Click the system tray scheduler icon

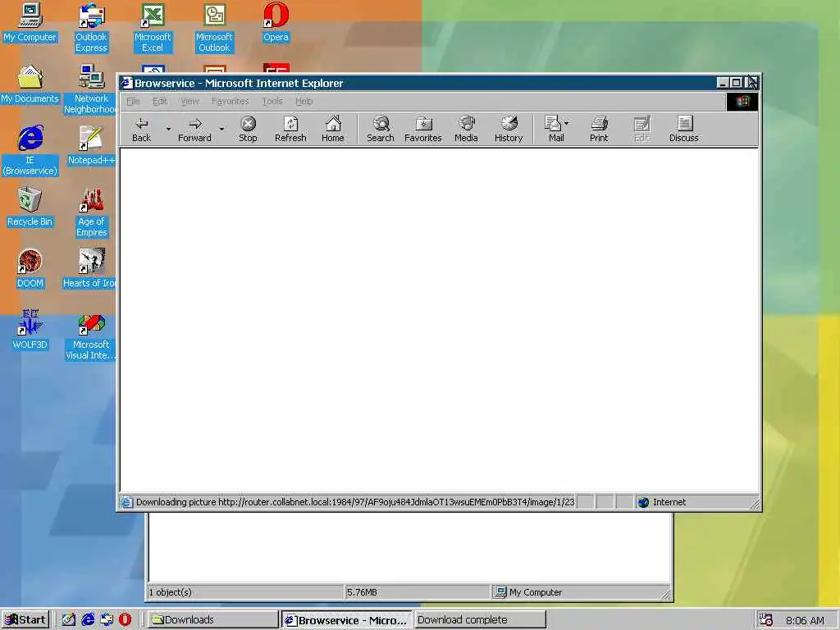pyautogui.click(x=765, y=620)
